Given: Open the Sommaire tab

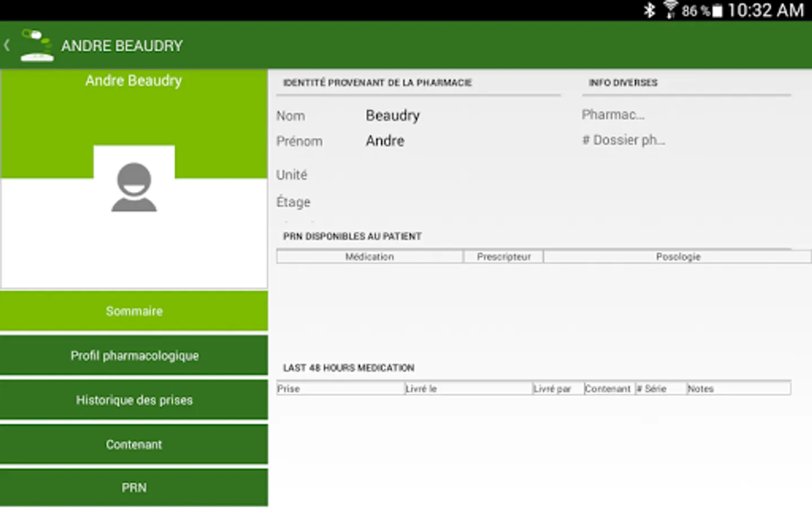Looking at the screenshot, I should [x=134, y=311].
